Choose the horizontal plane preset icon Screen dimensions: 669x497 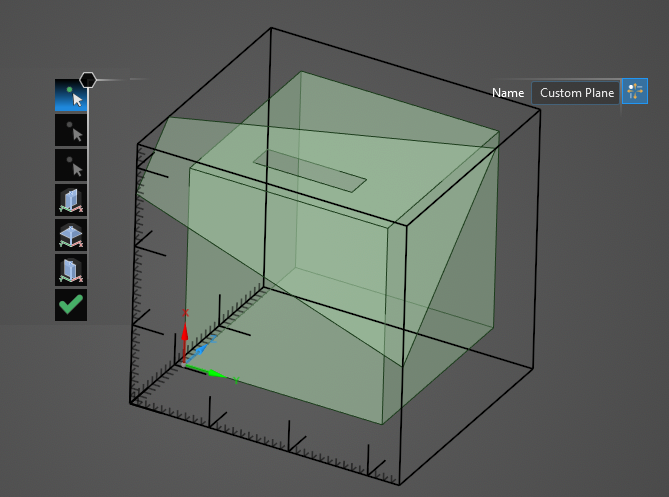[x=71, y=235]
